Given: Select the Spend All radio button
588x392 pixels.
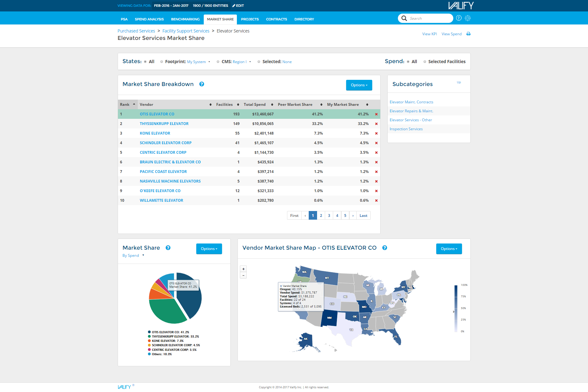Looking at the screenshot, I should [408, 62].
